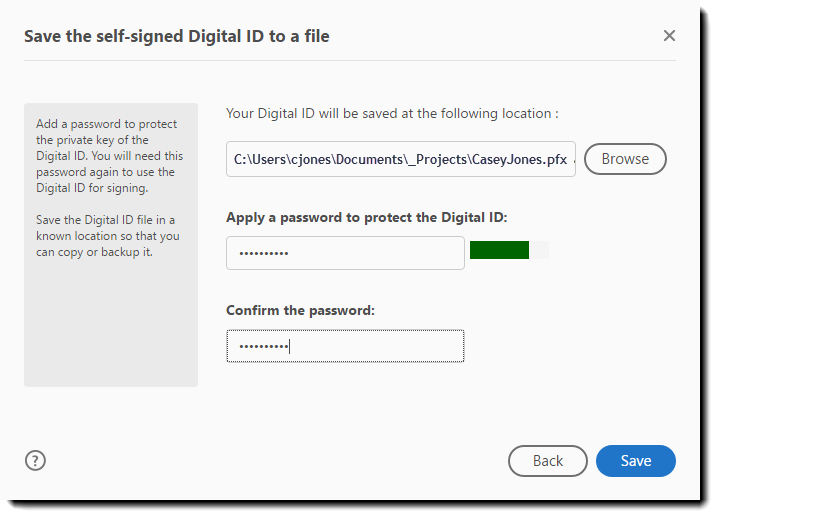The width and height of the screenshot is (830, 511).
Task: Click the masked dots in the first password field
Action: coord(260,254)
